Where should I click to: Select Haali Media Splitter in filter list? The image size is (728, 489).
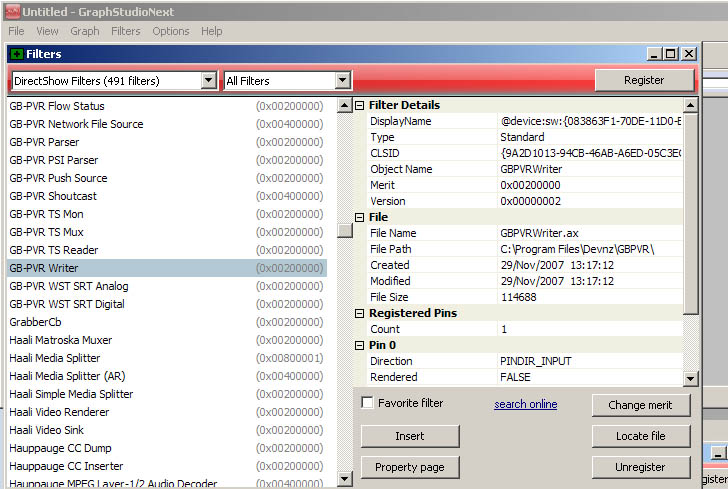point(55,358)
